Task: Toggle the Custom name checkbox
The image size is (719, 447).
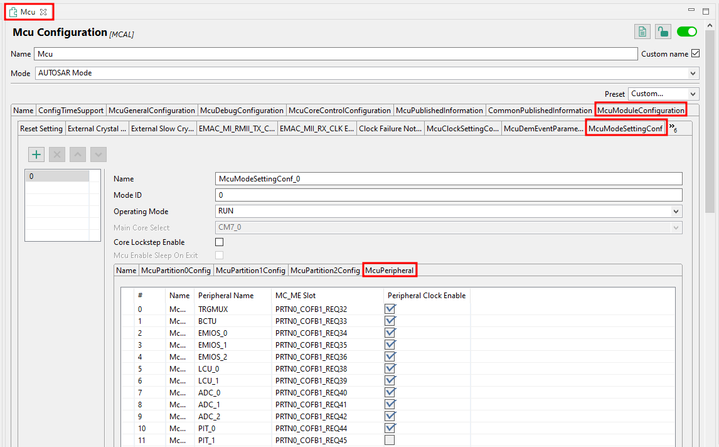Action: tap(695, 54)
